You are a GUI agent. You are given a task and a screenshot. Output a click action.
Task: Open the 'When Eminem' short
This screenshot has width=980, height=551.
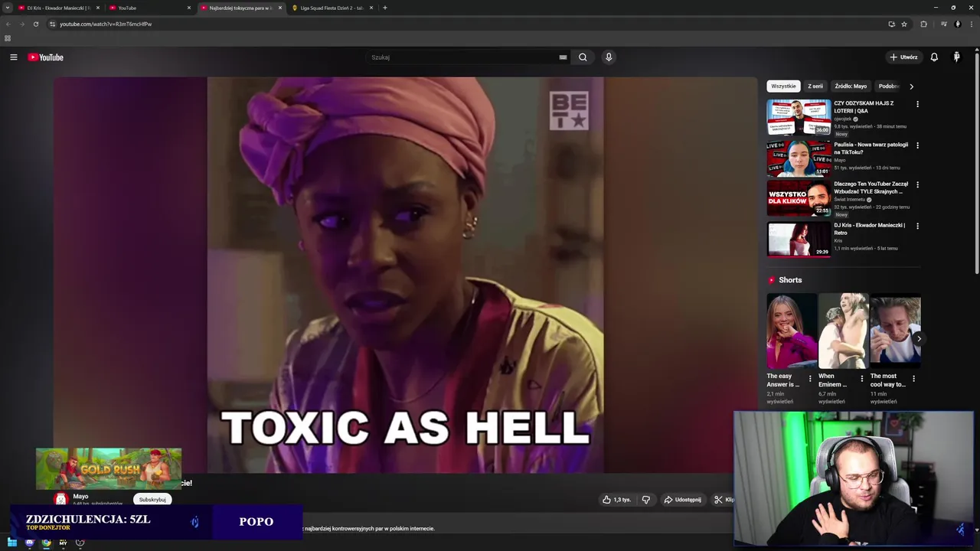click(843, 331)
